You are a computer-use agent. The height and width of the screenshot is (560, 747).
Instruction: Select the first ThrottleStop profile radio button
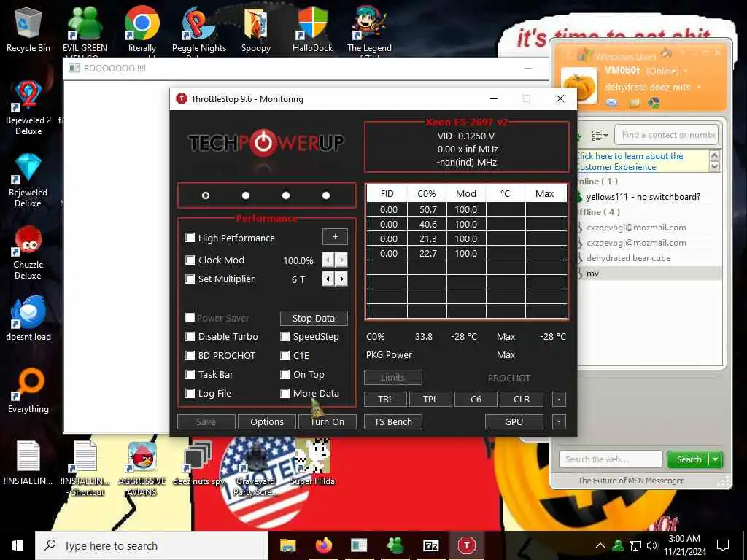click(x=206, y=195)
